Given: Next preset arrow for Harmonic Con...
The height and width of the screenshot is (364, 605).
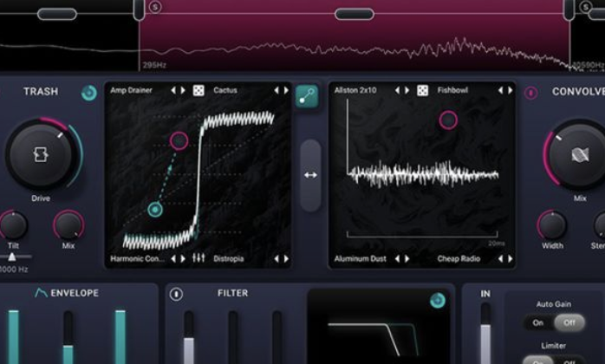Looking at the screenshot, I should (x=183, y=258).
